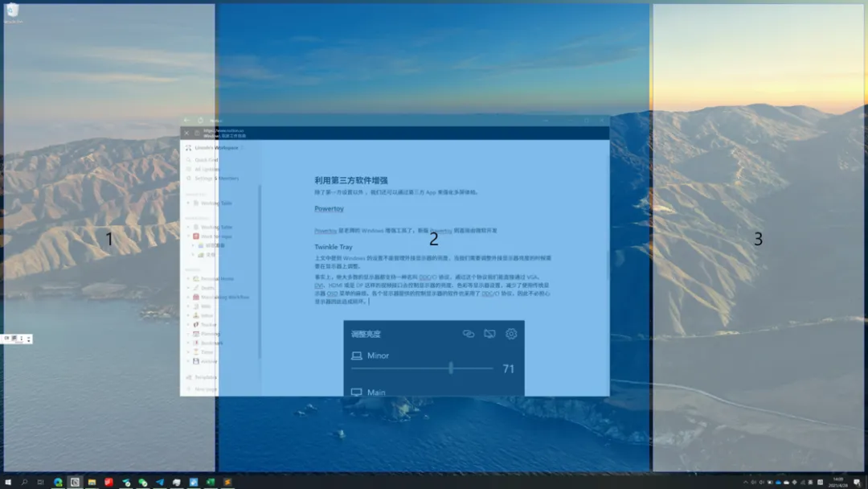Follow the Powertoys link in the document
868x489 pixels.
coord(326,229)
